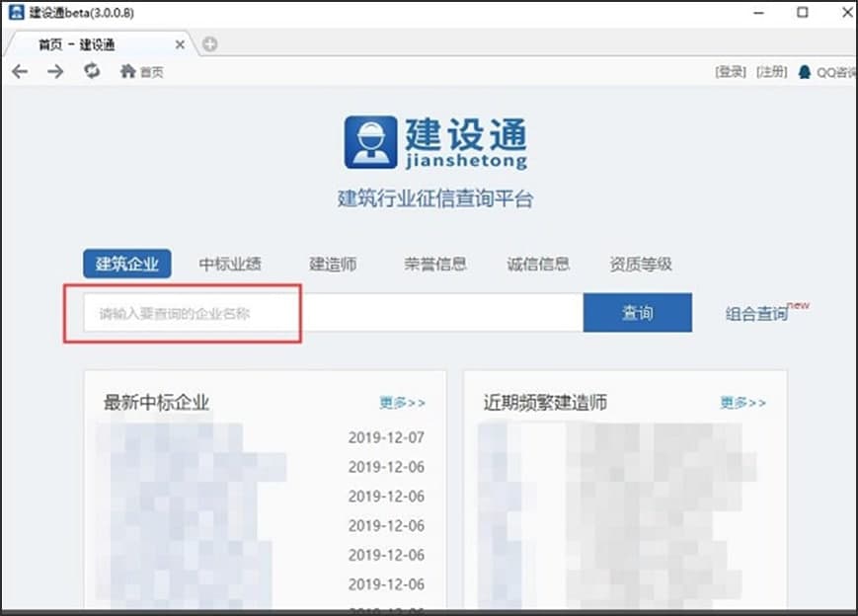Open the 登录 login link
This screenshot has width=858, height=616.
[x=731, y=72]
